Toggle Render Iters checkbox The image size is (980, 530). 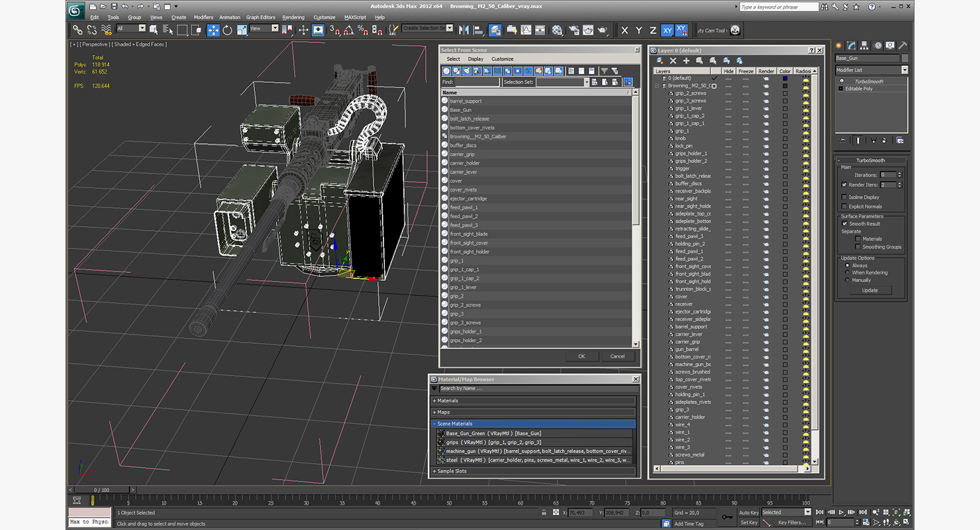coord(844,185)
